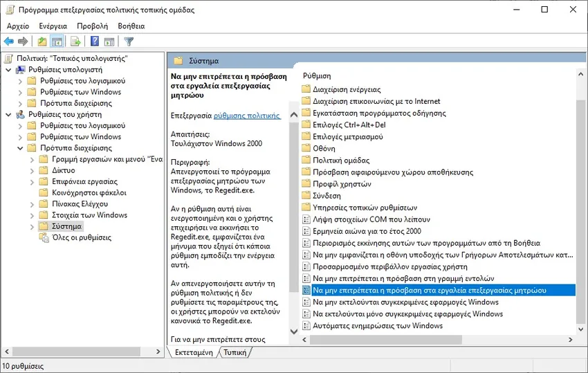Click the Λήψη στοιχείων COM policy icon
Viewport: 588px width, 373px height.
tap(306, 219)
